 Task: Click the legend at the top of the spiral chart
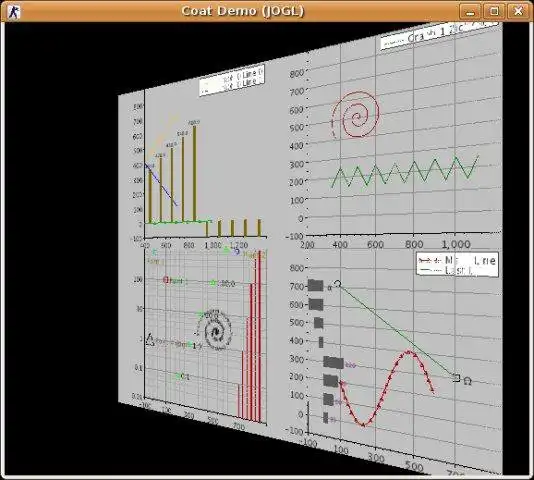tap(439, 34)
